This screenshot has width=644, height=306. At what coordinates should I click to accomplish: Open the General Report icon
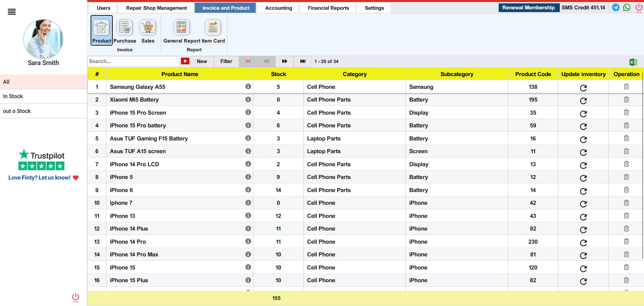[x=182, y=28]
